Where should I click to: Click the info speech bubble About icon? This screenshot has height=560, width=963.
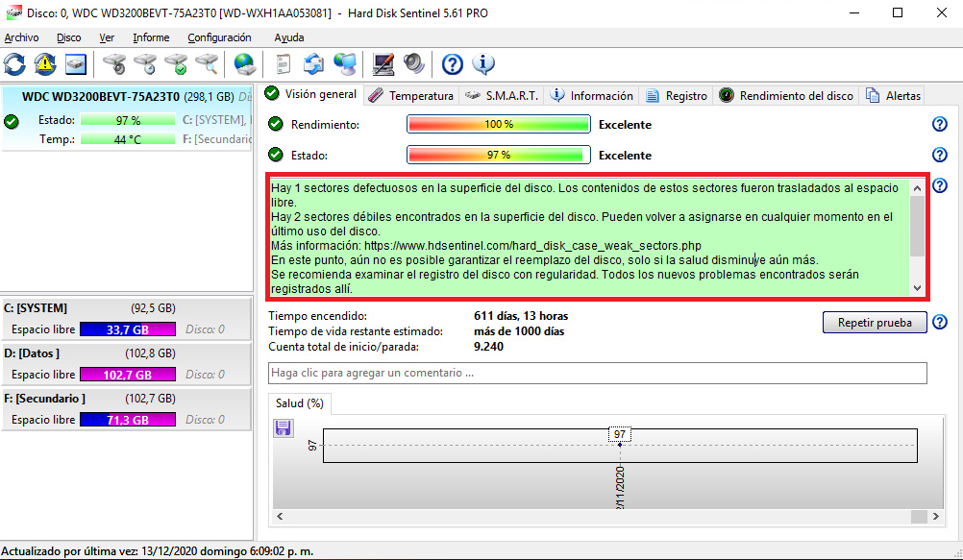point(483,63)
